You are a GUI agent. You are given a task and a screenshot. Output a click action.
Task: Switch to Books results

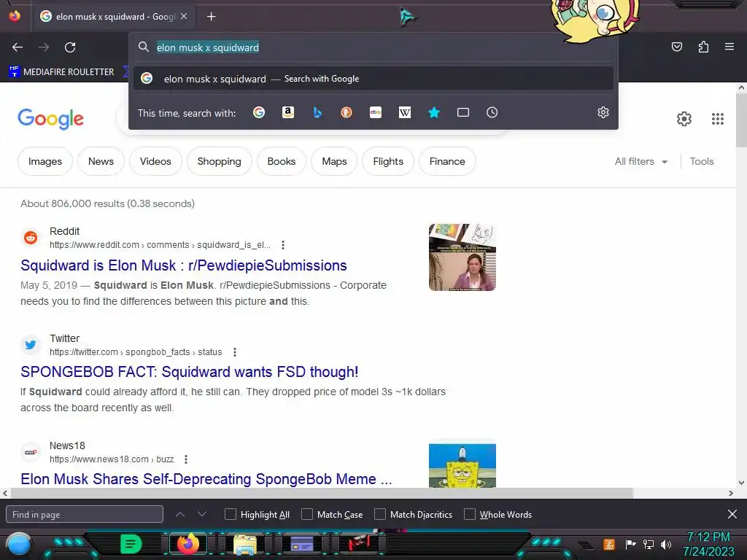click(x=282, y=161)
